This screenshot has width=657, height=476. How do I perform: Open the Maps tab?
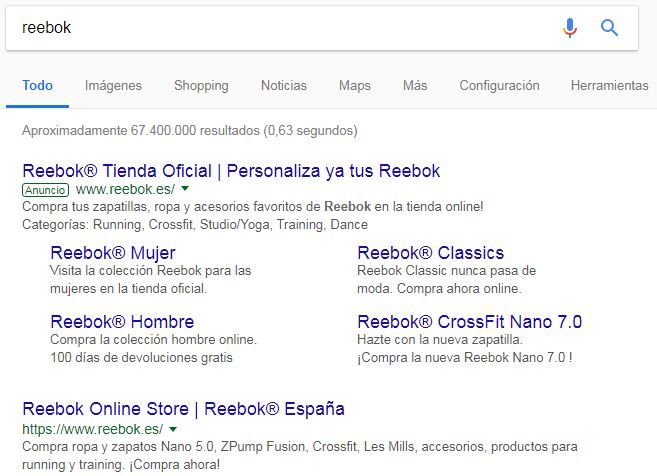coord(354,86)
